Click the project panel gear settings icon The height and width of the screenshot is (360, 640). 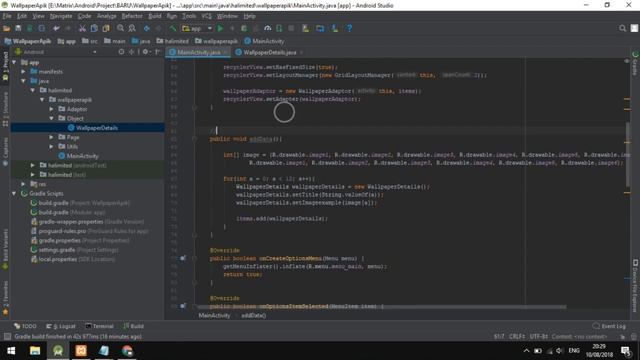[x=145, y=52]
